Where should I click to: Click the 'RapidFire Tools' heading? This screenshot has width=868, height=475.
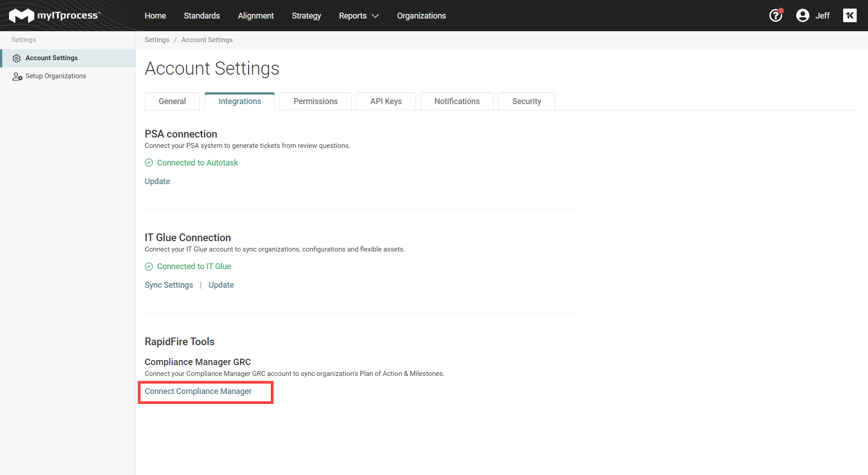pyautogui.click(x=179, y=342)
